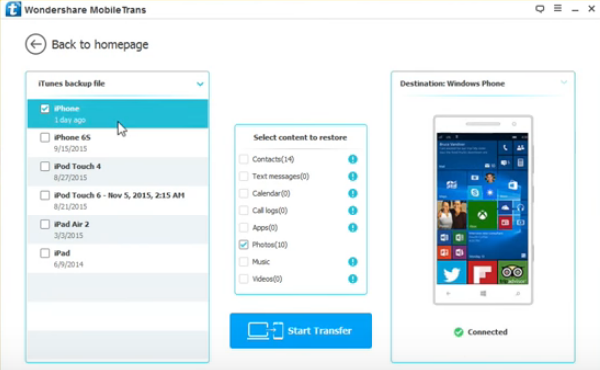Click the 'Select content to restore' heading
The width and height of the screenshot is (600, 370).
[x=300, y=137]
